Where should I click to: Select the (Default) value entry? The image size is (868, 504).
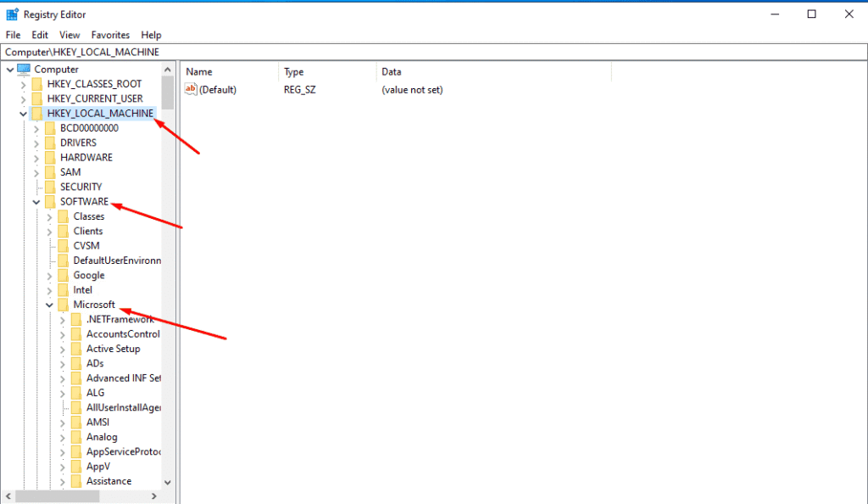(x=218, y=90)
